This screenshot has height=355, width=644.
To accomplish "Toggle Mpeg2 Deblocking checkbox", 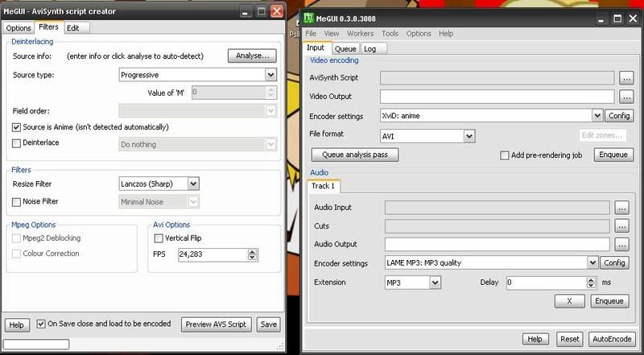I will [16, 238].
